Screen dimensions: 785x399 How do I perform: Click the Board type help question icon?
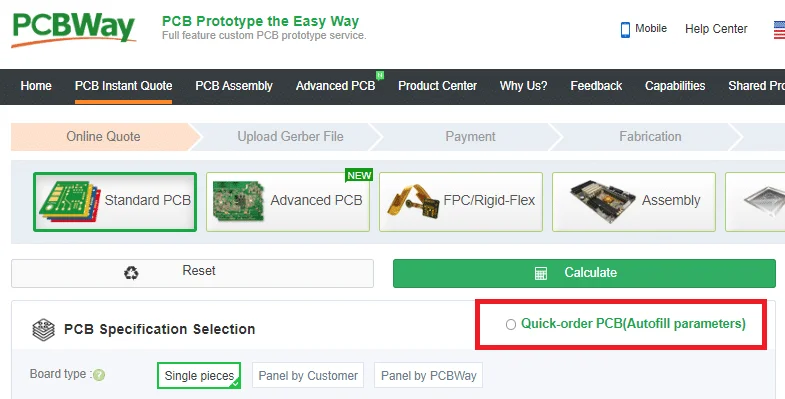click(99, 375)
